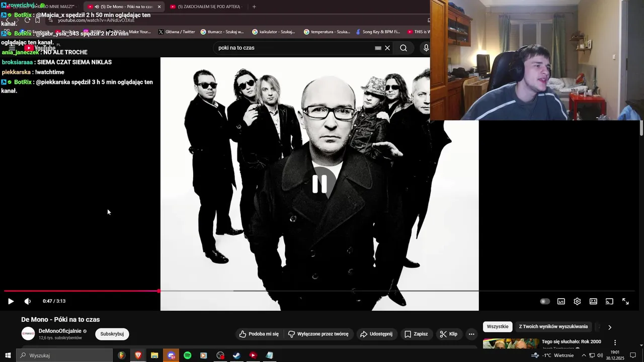Click the Tego się słuchało video thumbnail

coord(511,344)
